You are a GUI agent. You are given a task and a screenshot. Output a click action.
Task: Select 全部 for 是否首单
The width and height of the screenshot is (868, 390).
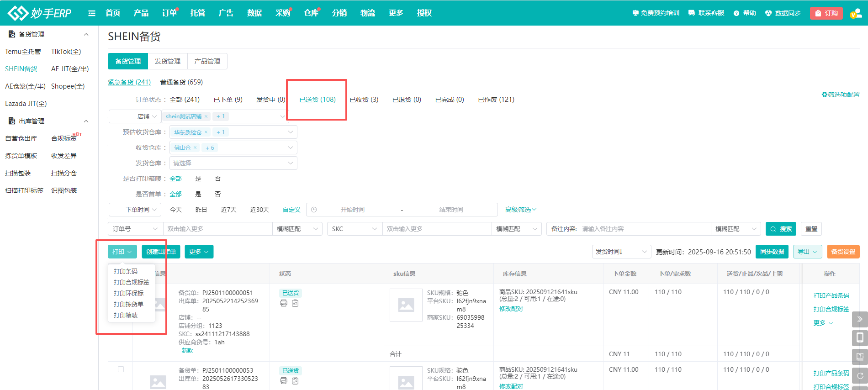click(x=175, y=194)
